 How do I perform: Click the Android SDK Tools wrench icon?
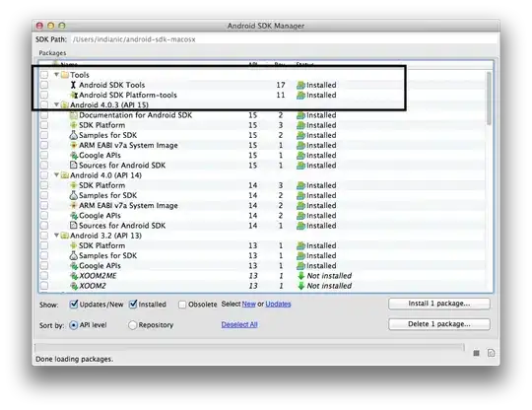click(x=73, y=85)
